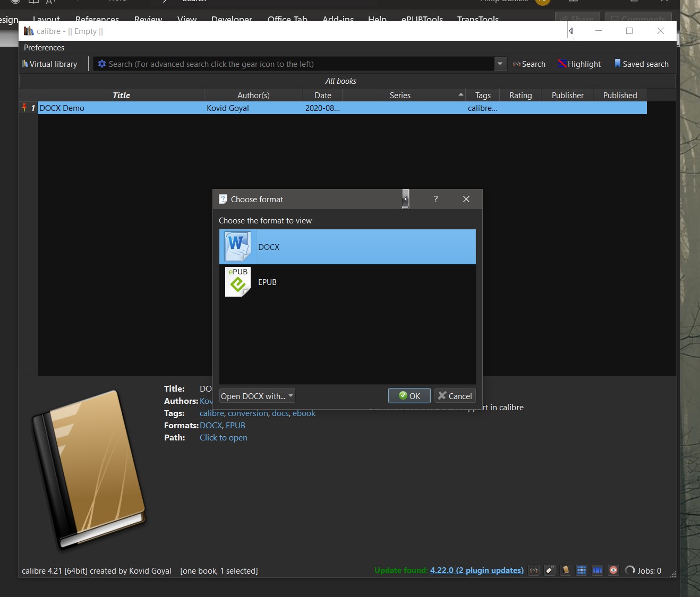The image size is (700, 597).
Task: Toggle the Highlight search option
Action: click(579, 64)
